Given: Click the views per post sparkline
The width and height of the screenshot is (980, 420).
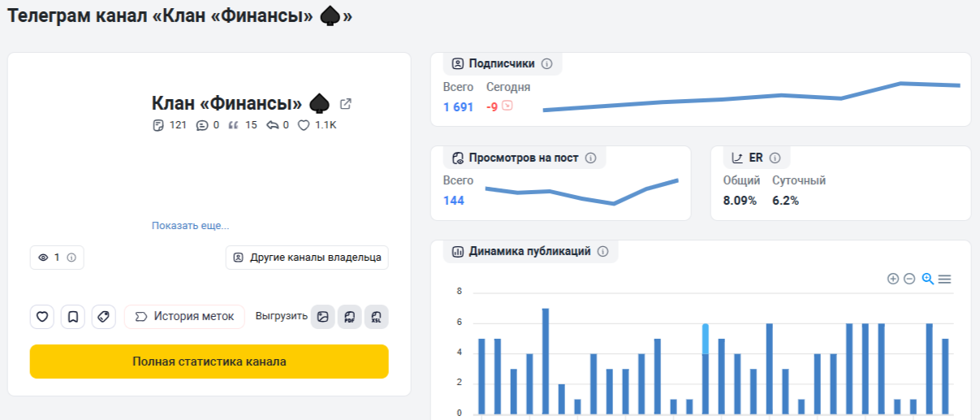Looking at the screenshot, I should 581,193.
